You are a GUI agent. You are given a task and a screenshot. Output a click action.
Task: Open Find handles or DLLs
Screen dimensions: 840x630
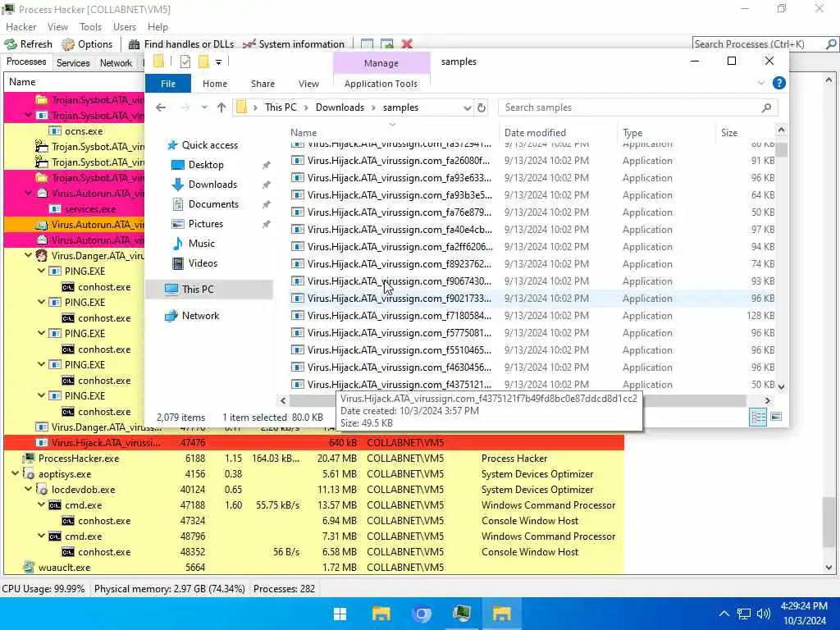(x=182, y=44)
